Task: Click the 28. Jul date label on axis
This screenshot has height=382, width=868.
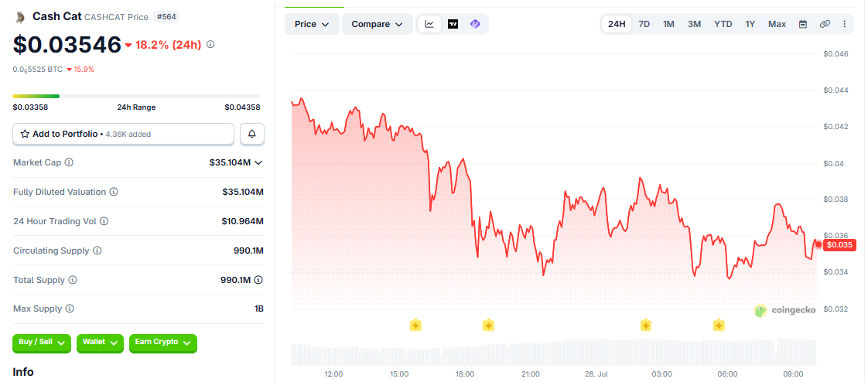Action: coord(596,374)
